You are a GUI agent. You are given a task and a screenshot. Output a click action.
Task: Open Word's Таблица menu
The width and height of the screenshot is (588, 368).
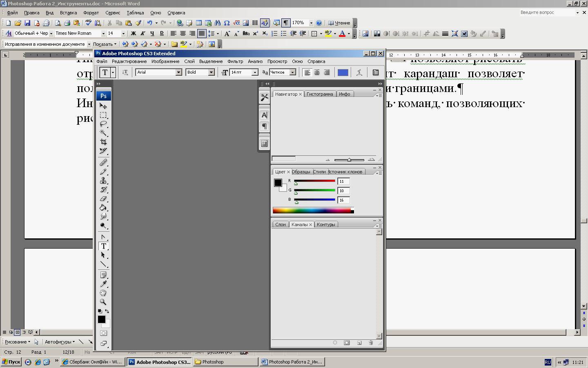pos(135,13)
